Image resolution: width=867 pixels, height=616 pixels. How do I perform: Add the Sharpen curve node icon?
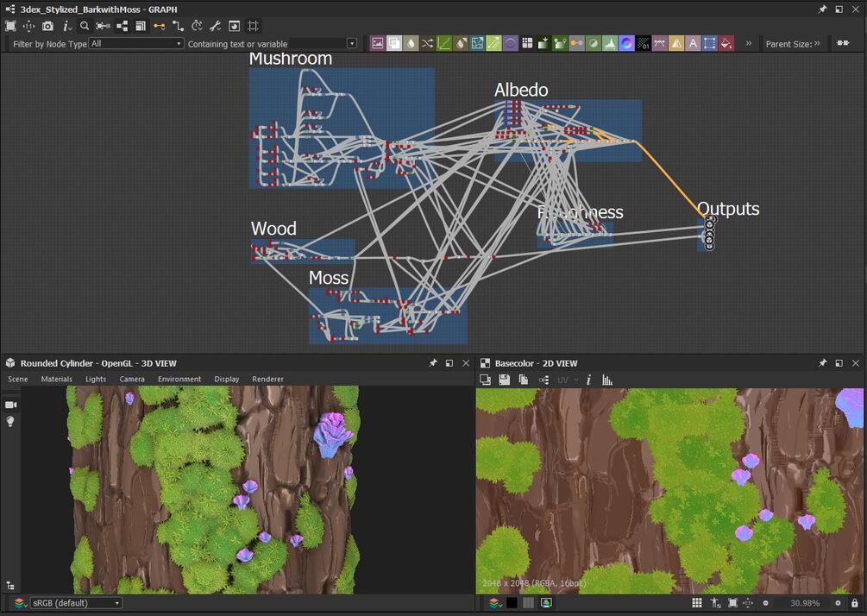(x=660, y=43)
